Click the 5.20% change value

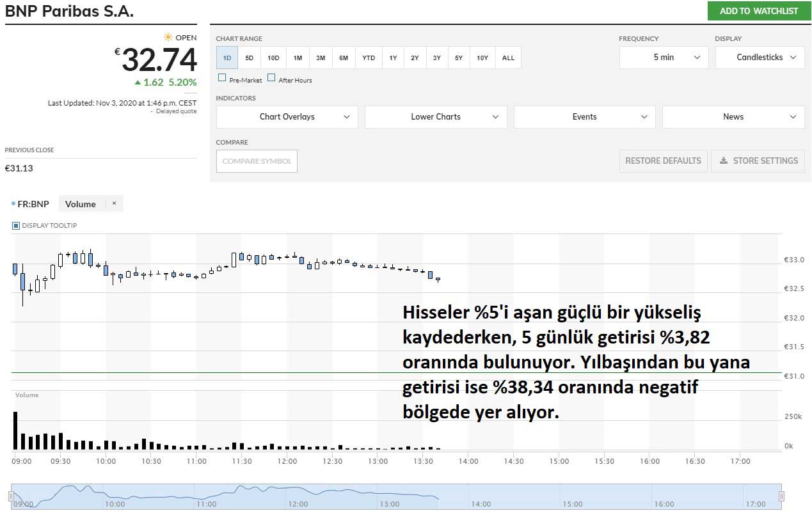point(182,83)
